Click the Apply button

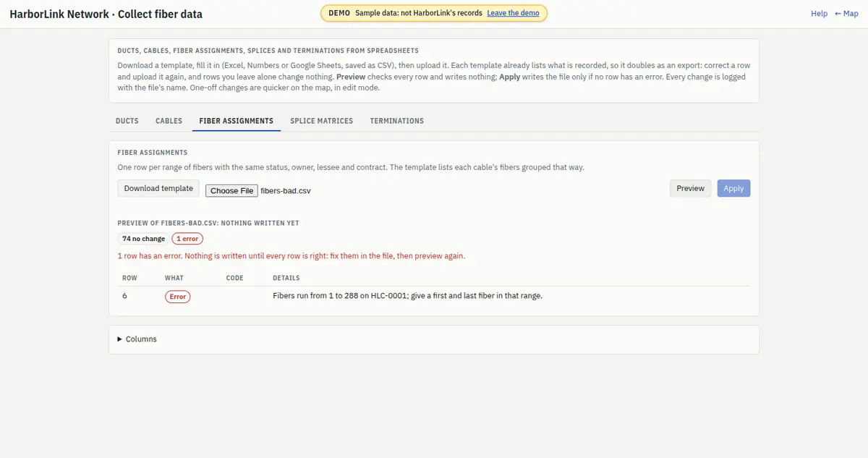[733, 188]
